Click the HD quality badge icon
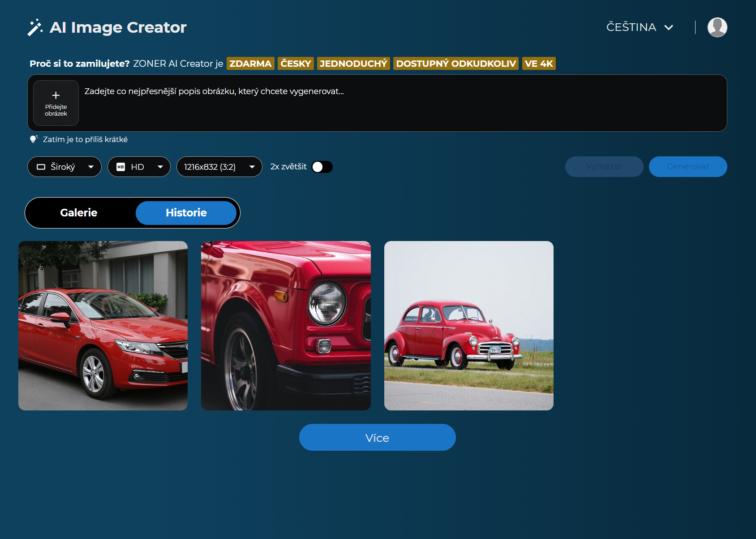 click(x=120, y=167)
